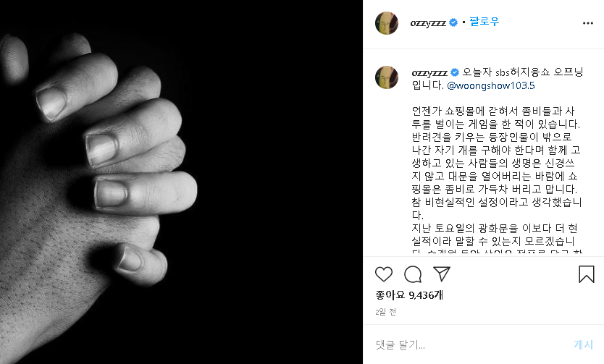604x364 pixels.
Task: Click verified badge in the caption
Action: coord(455,72)
